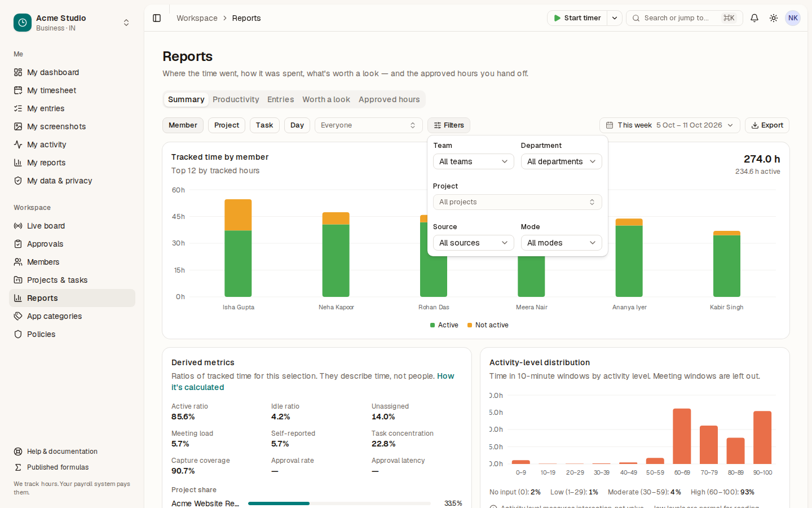
Task: Switch theme with the sun icon
Action: 774,18
